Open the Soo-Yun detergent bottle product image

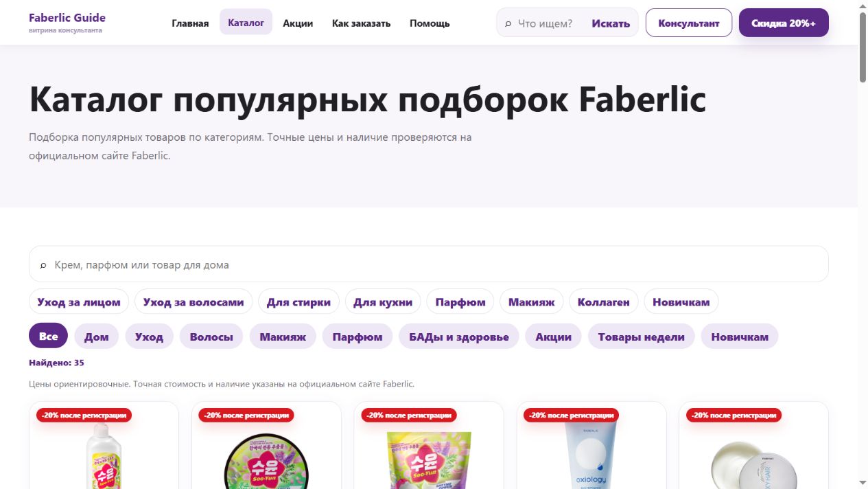click(104, 455)
